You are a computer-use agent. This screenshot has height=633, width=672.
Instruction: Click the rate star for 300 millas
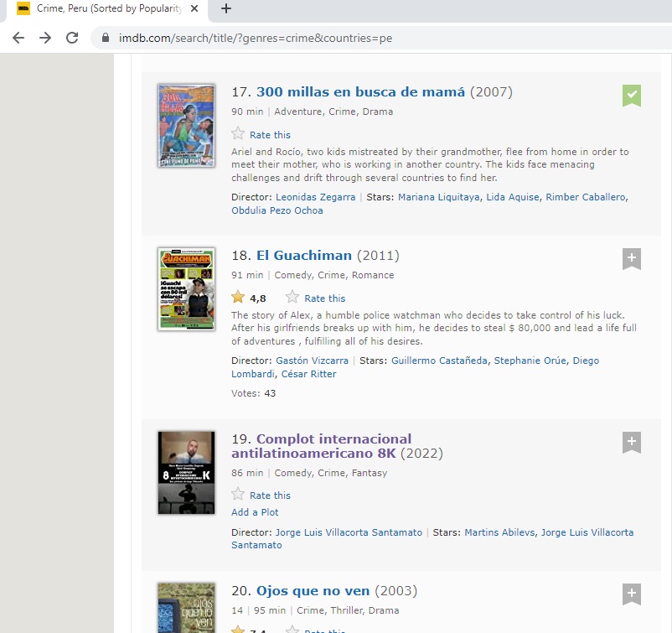[x=238, y=134]
